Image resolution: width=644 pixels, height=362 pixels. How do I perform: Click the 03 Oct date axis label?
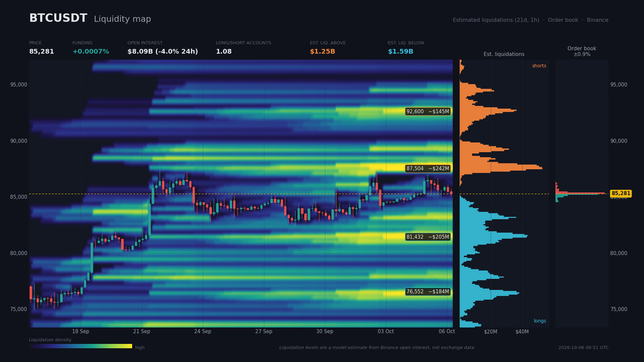click(386, 331)
